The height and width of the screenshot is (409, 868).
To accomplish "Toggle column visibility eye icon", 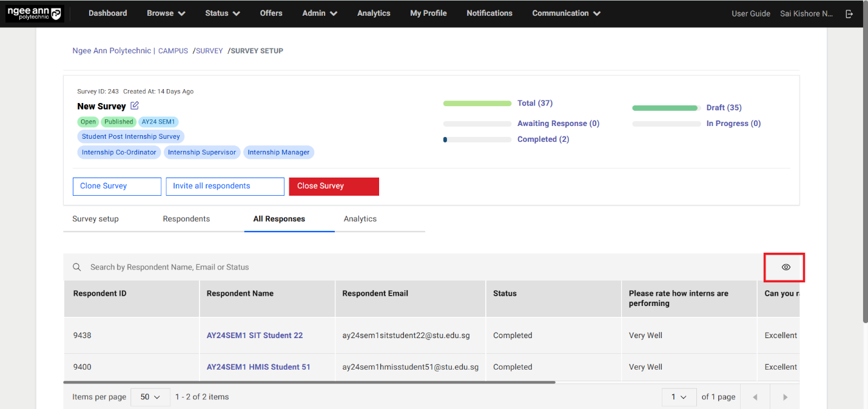I will point(786,267).
